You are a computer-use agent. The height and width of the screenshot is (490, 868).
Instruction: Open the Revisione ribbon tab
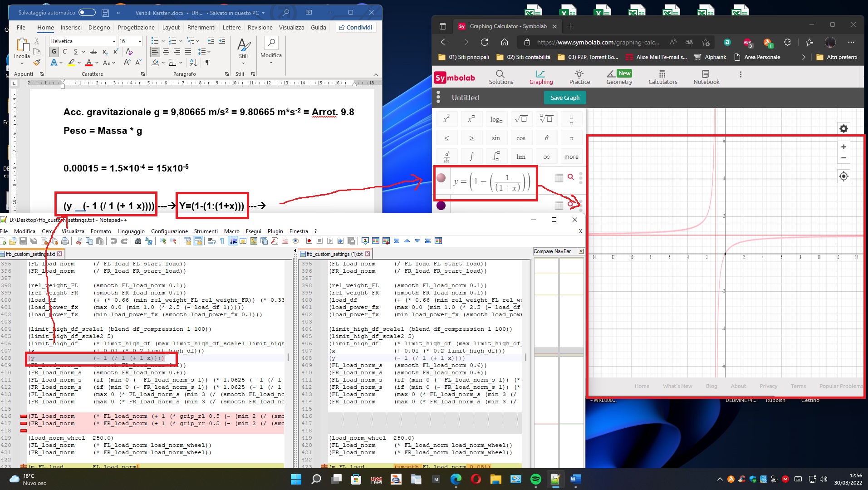(x=260, y=27)
